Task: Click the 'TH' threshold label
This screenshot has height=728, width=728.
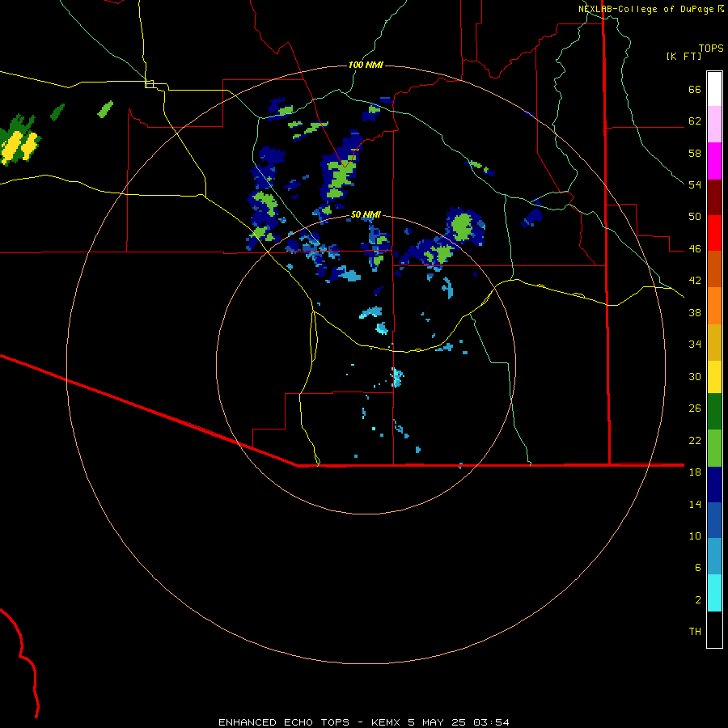Action: point(695,632)
